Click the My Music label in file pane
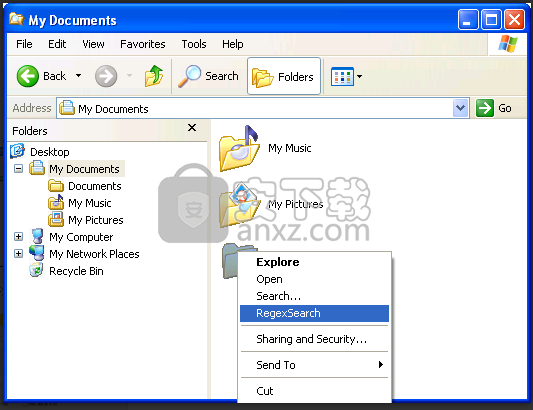Screen dimensions: 533x410 coord(290,148)
